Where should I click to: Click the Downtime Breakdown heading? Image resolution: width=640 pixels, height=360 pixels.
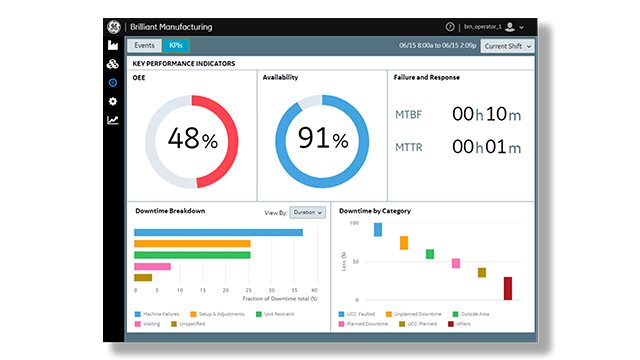(x=170, y=211)
